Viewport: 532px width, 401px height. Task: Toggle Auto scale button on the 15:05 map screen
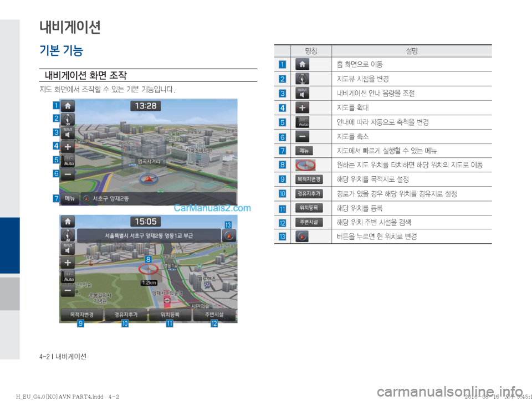(x=69, y=277)
